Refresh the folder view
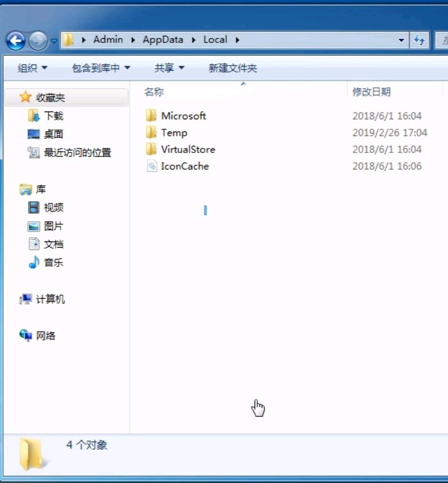 tap(419, 40)
